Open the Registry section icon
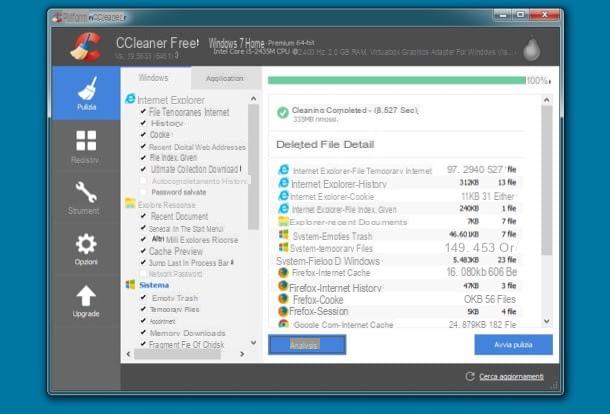 tap(86, 140)
